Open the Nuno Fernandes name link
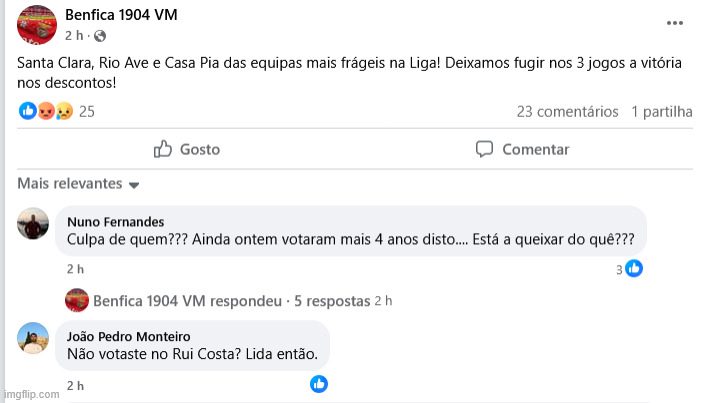 point(115,222)
